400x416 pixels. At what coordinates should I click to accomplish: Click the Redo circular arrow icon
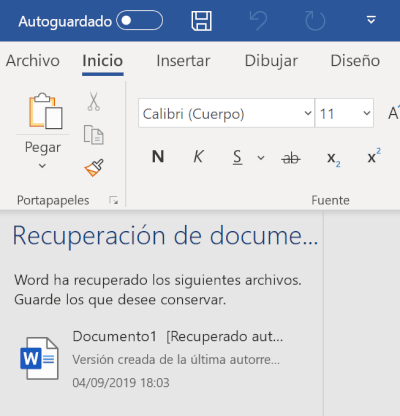pyautogui.click(x=315, y=21)
